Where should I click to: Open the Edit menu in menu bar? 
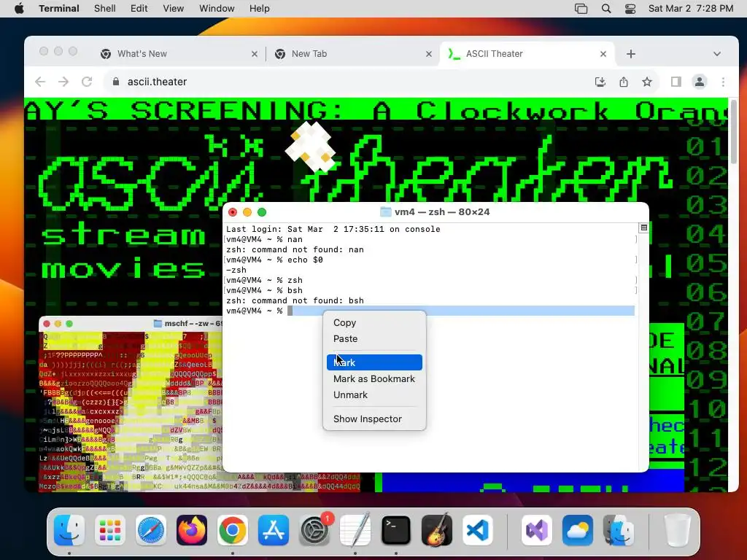(x=139, y=9)
